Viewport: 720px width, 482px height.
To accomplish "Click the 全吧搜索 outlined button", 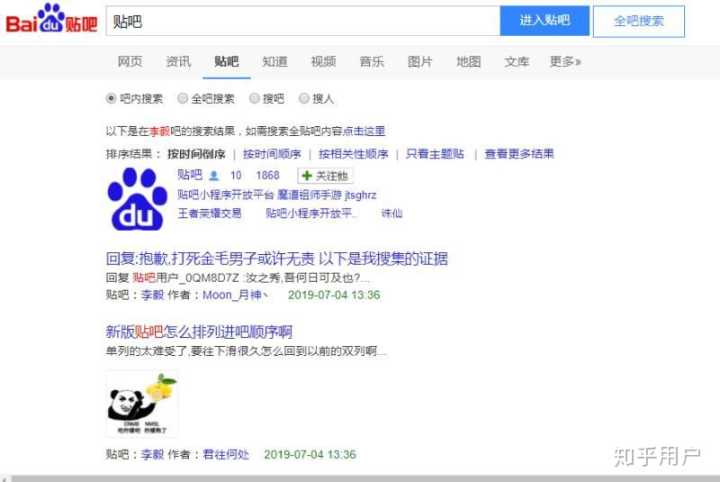I will point(639,21).
